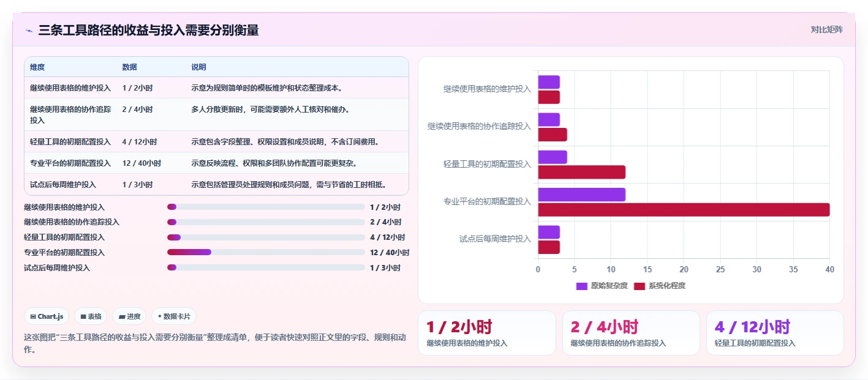
Task: Click the lightning icon beside the card title
Action: [29, 31]
